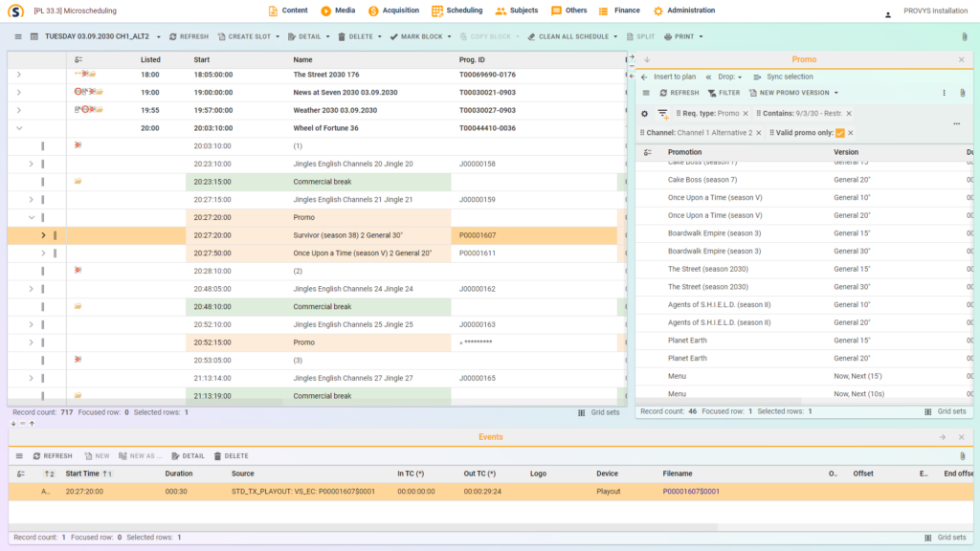Screen dimensions: 980x551
Task: Select Planet Earth General 20" promo
Action: tap(805, 359)
